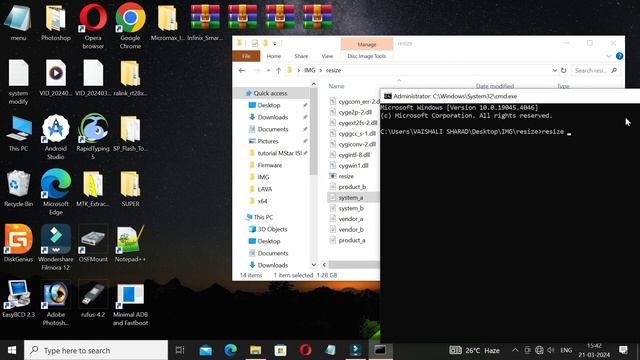Open the system modify file icon
640x360 pixels.
[18, 82]
